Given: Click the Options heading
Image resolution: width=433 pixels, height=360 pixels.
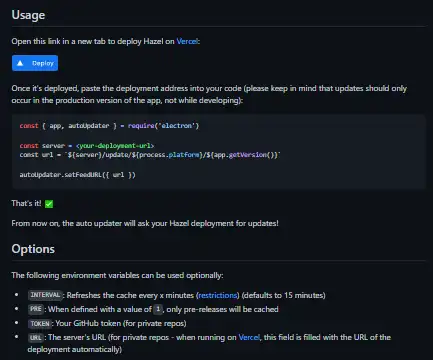Looking at the screenshot, I should pyautogui.click(x=33, y=249).
